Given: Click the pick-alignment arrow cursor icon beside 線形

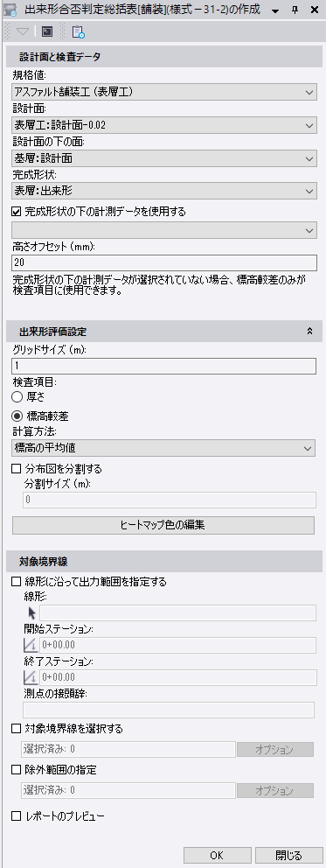Looking at the screenshot, I should click(31, 612).
